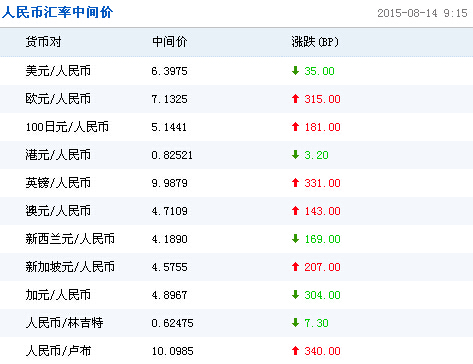The width and height of the screenshot is (473, 364).
Task: Click the red up arrow beside 207.00
Action: [x=295, y=267]
